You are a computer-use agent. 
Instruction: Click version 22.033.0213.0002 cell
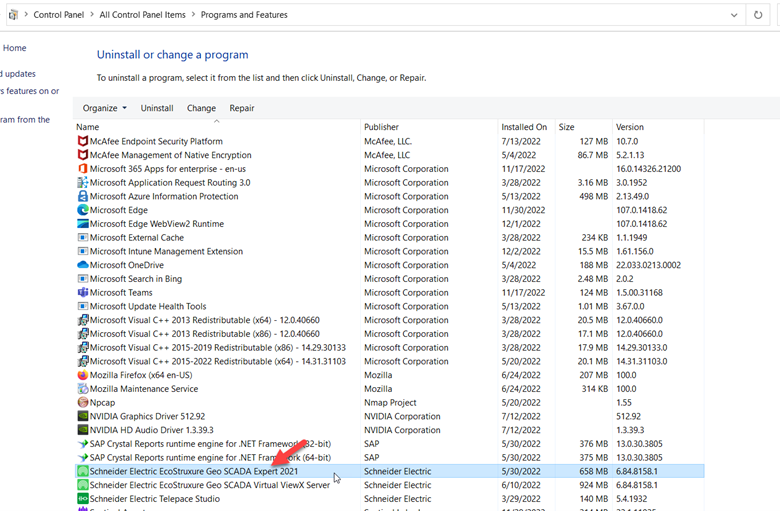(x=648, y=265)
